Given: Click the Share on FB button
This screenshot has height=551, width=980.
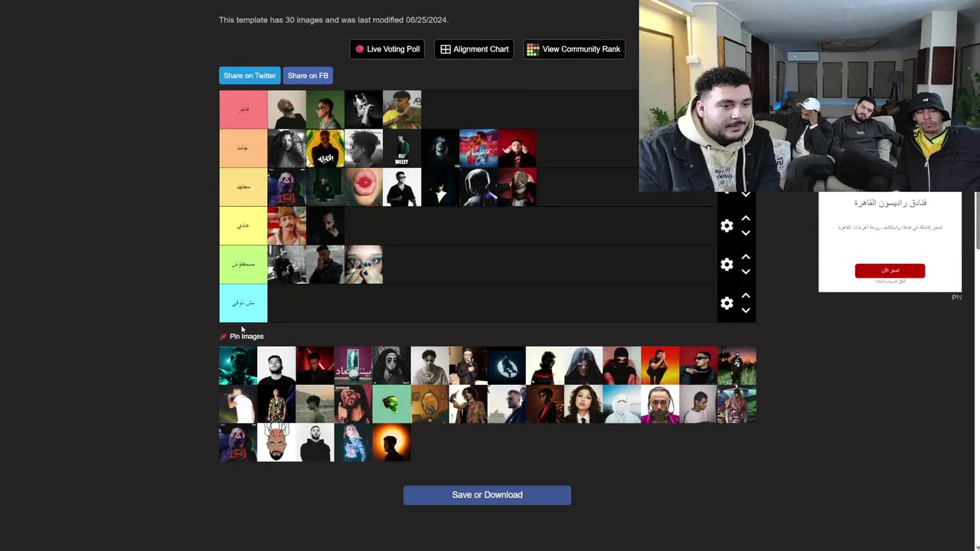Looking at the screenshot, I should (x=308, y=76).
